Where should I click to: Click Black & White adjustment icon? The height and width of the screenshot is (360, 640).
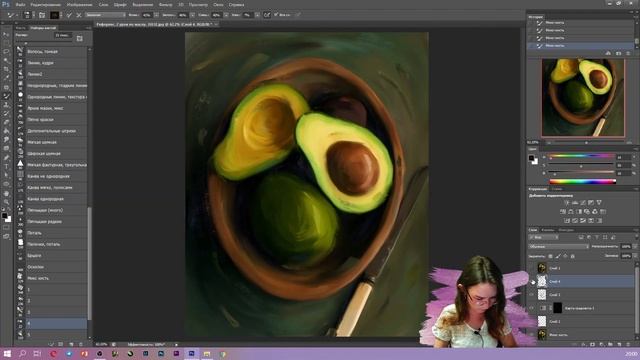(x=579, y=211)
